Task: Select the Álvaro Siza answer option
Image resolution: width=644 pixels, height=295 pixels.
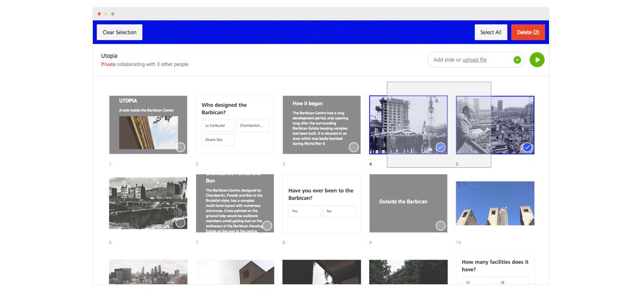Action: click(x=218, y=140)
